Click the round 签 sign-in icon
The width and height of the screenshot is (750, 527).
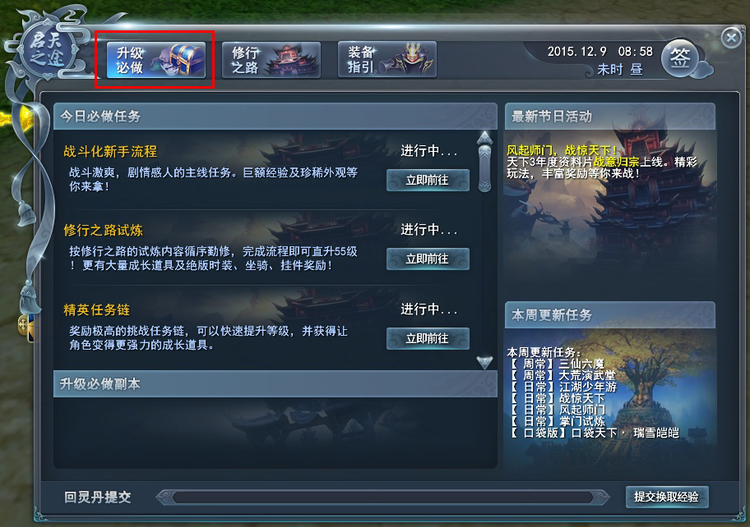[x=680, y=59]
